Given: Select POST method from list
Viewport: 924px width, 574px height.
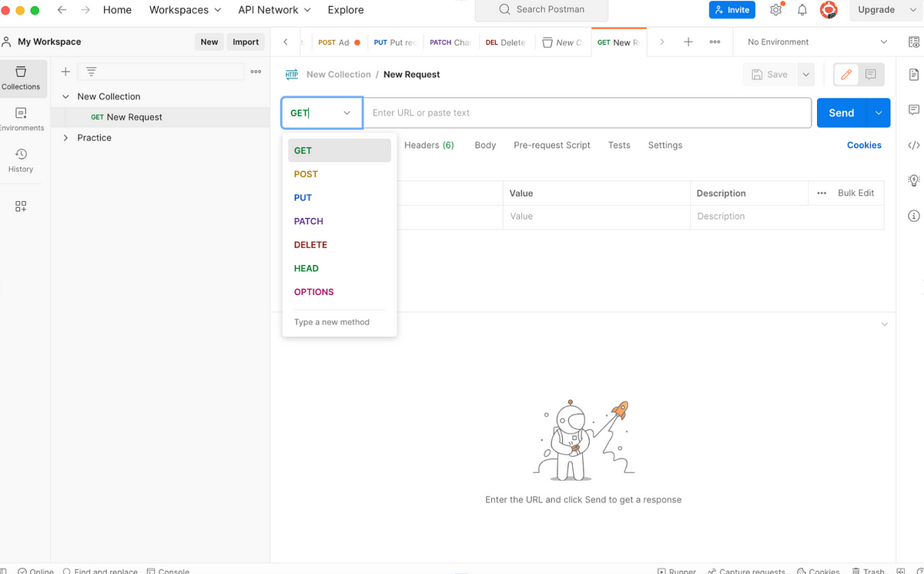Looking at the screenshot, I should point(339,174).
